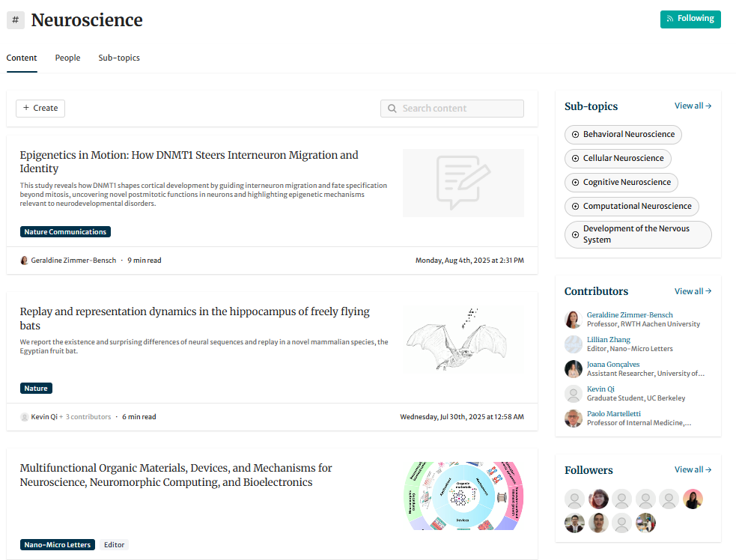Switch to the People tab

pyautogui.click(x=67, y=58)
